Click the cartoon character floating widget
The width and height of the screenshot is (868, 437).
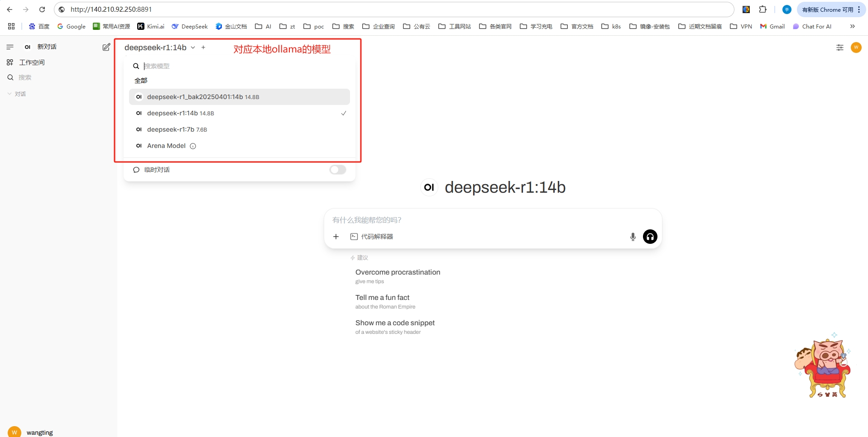pyautogui.click(x=823, y=366)
